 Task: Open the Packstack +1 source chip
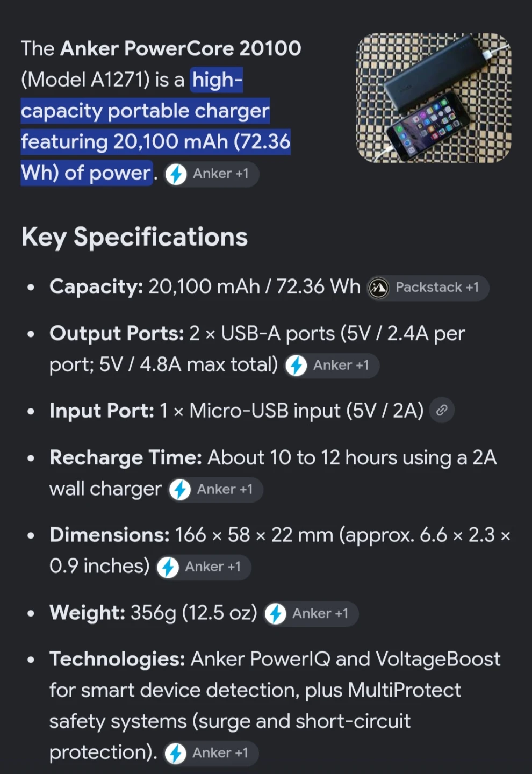pyautogui.click(x=428, y=288)
